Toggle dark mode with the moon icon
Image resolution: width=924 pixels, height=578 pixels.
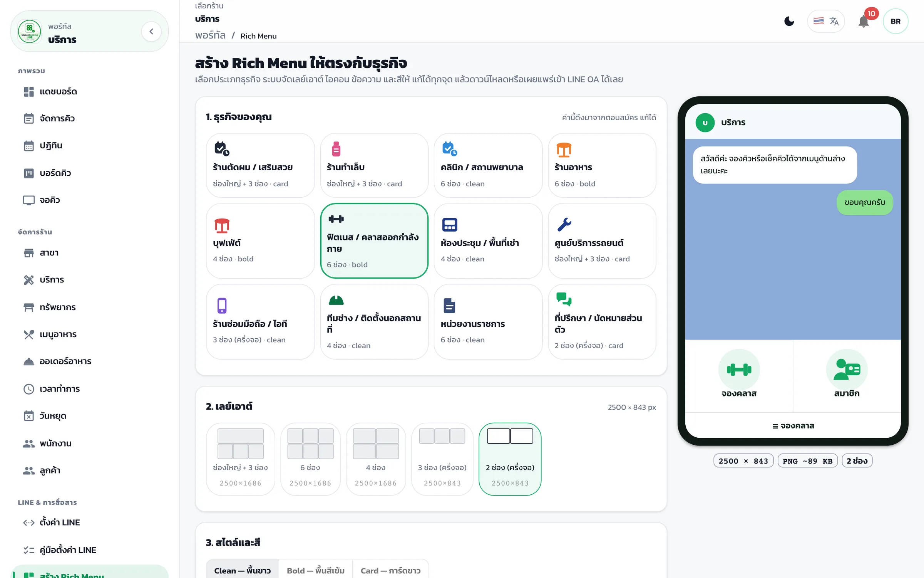coord(789,21)
